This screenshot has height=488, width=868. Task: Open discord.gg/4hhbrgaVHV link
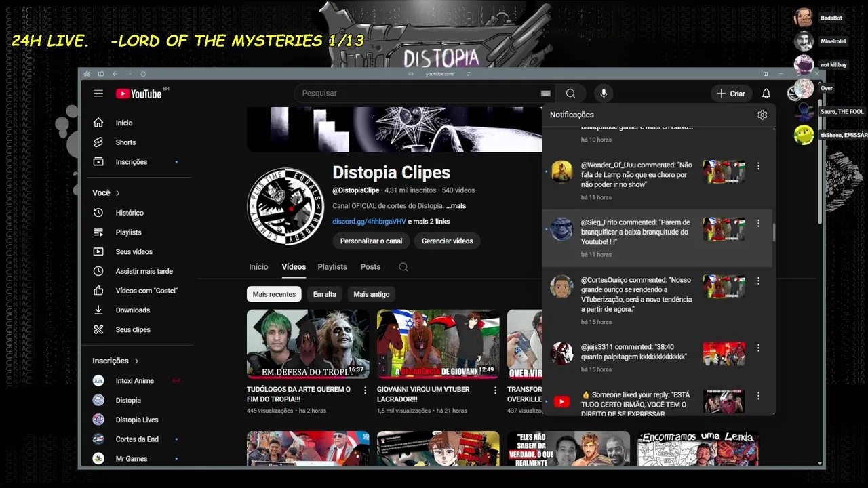coord(369,222)
